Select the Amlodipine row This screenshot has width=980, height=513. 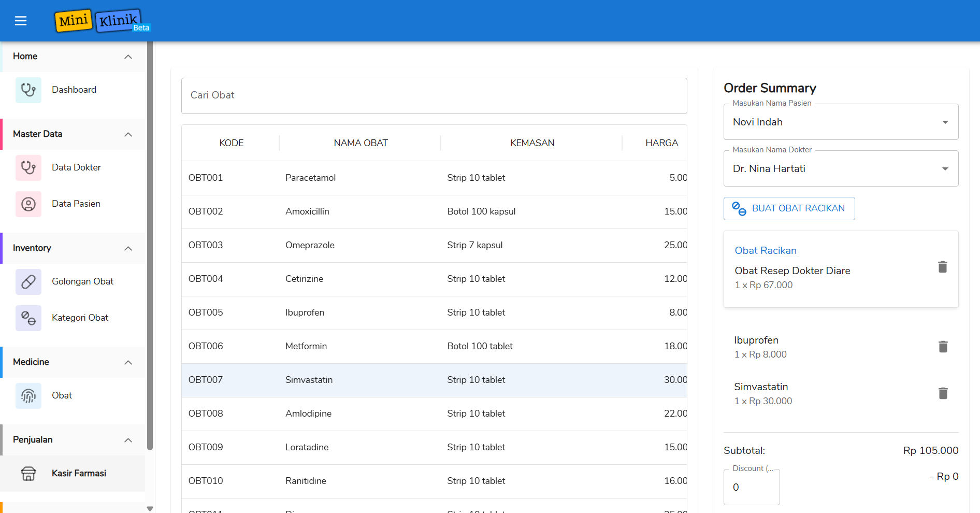[x=434, y=414]
